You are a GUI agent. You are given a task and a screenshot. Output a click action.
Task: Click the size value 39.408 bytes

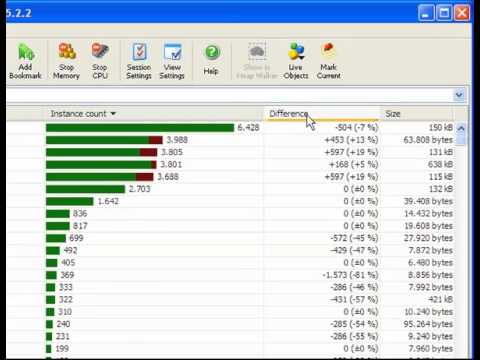tap(428, 201)
